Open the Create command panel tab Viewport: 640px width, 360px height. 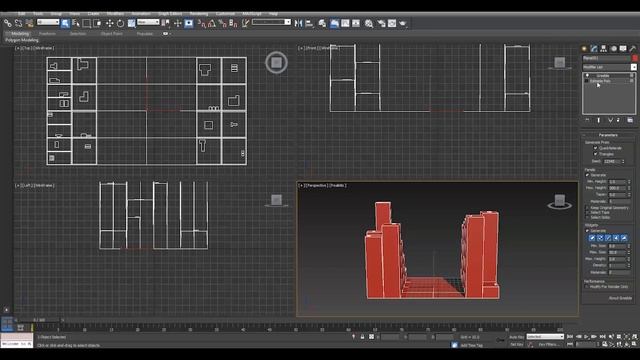click(x=584, y=49)
